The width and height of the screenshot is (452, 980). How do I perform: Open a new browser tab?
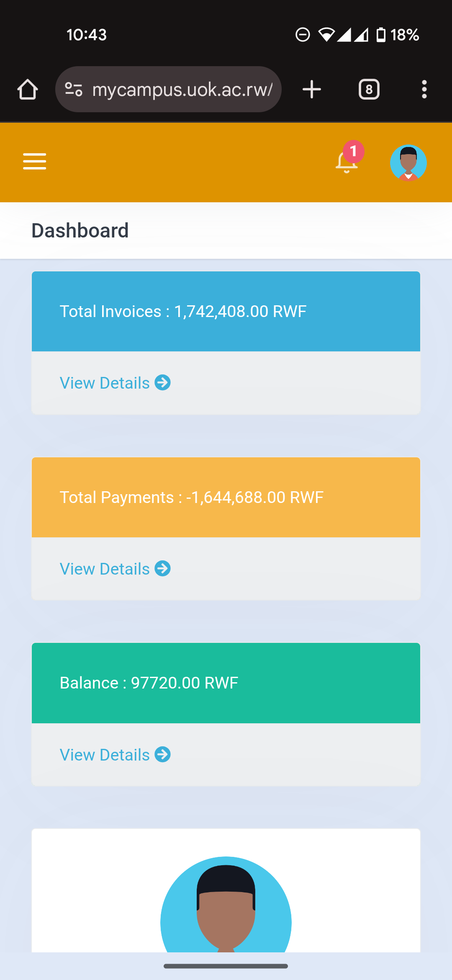(311, 89)
